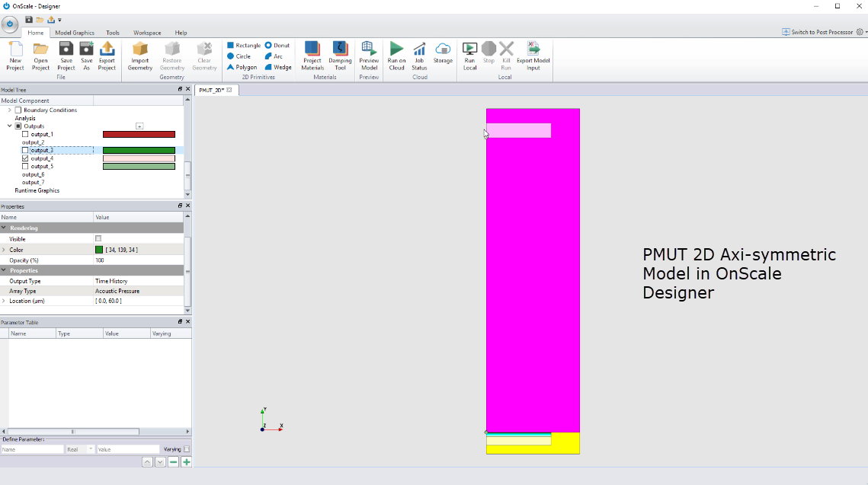This screenshot has width=868, height=485.
Task: Click the quick access open folder icon
Action: pyautogui.click(x=40, y=20)
